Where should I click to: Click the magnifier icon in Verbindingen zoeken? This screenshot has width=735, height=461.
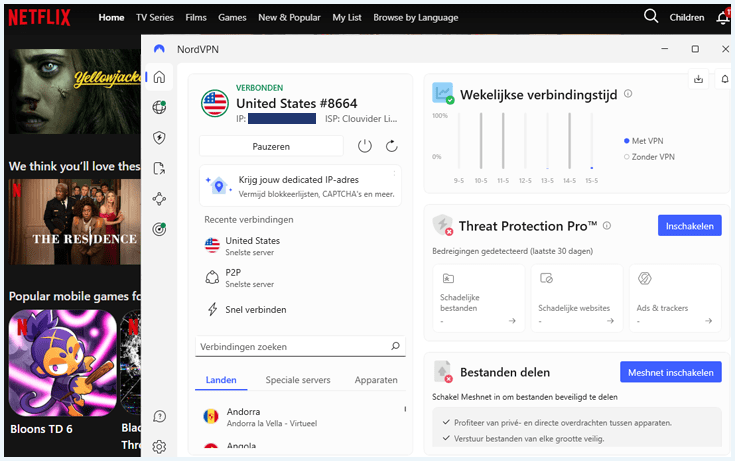pos(396,346)
